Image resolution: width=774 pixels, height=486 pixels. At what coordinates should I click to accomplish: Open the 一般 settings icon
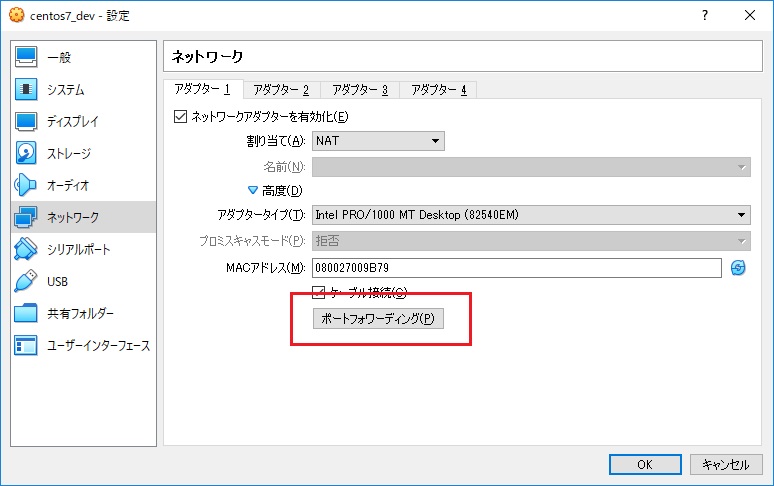tap(26, 57)
